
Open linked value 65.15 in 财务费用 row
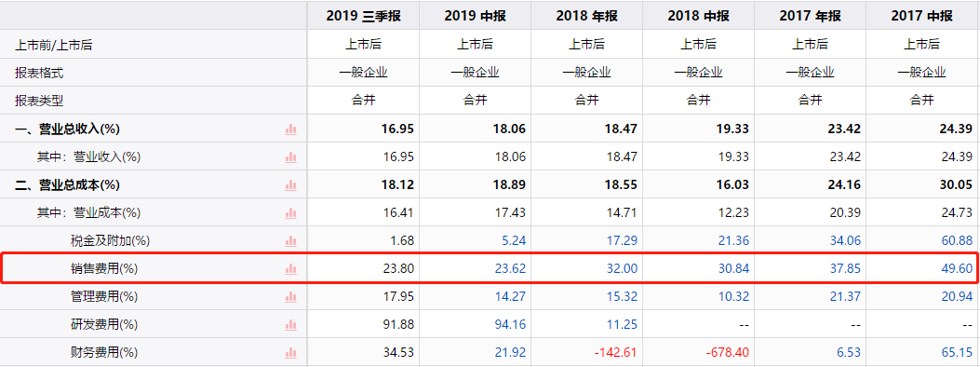point(957,353)
